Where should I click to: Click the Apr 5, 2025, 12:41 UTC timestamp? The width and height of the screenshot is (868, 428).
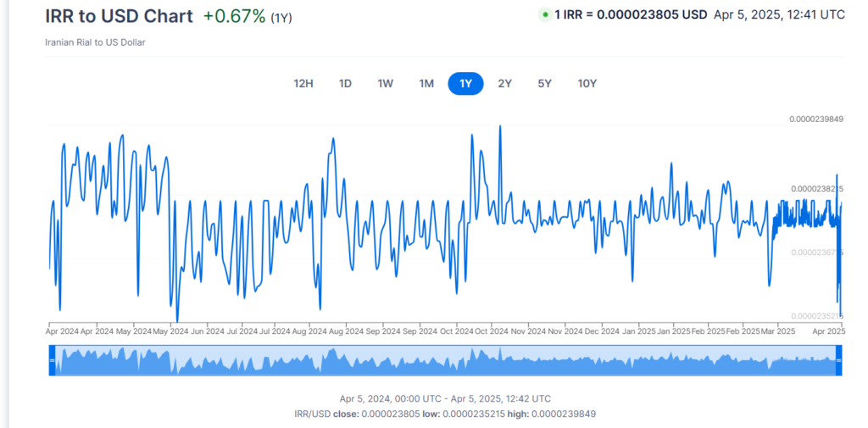[779, 15]
